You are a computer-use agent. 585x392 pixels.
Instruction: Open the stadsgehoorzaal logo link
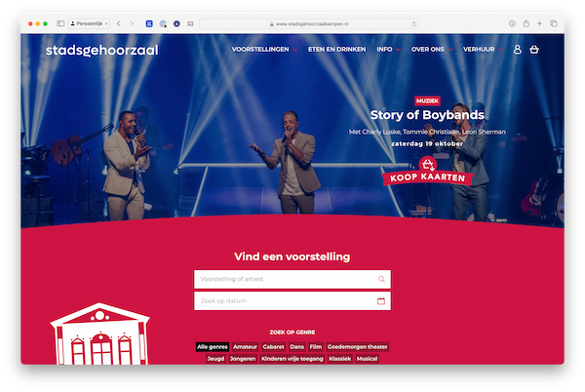[101, 50]
